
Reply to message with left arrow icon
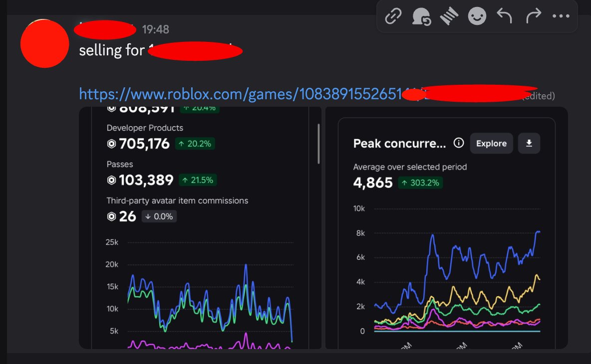[504, 16]
